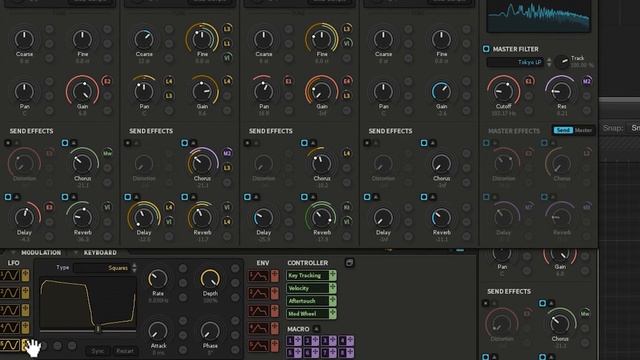Click the E1 modulation badge next to Cutoff
Viewport: 640px width, 360px height.
pyautogui.click(x=529, y=81)
